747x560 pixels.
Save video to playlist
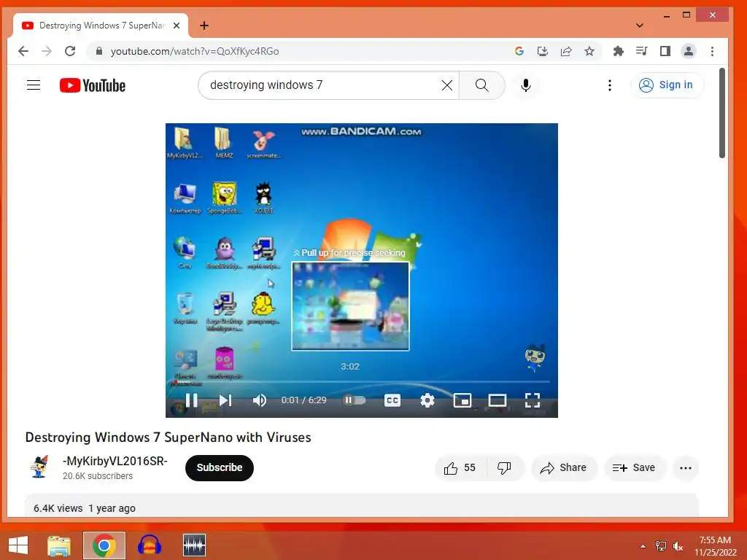(634, 468)
